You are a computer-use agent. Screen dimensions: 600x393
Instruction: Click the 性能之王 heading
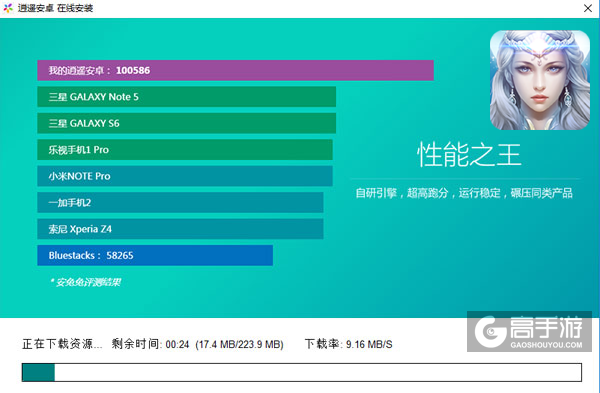(x=469, y=155)
